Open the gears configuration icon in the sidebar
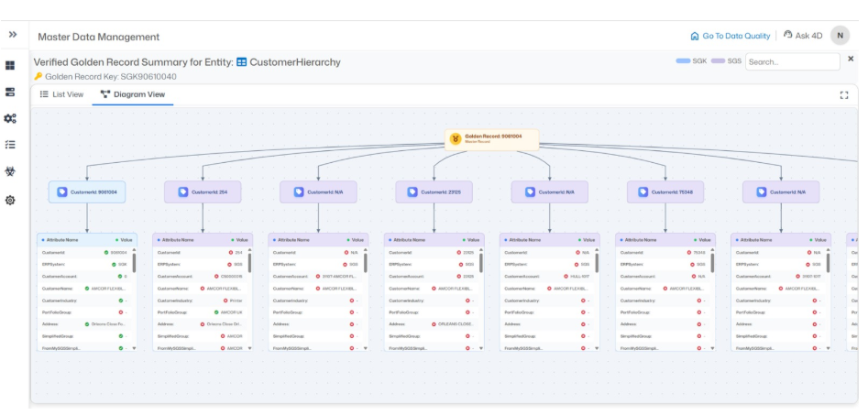Viewport: 868px width, 415px height. coord(11,119)
